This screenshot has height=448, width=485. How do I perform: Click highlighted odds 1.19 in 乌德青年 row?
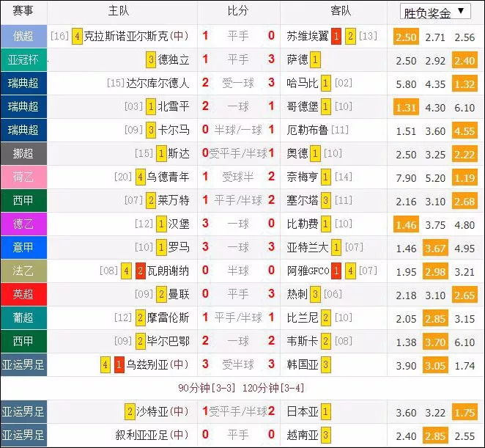464,177
